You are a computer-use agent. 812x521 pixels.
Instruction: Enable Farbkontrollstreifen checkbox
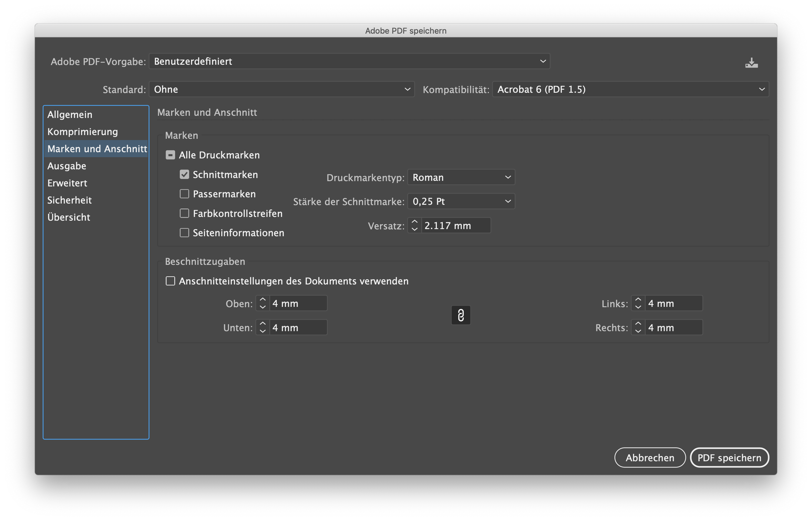184,213
